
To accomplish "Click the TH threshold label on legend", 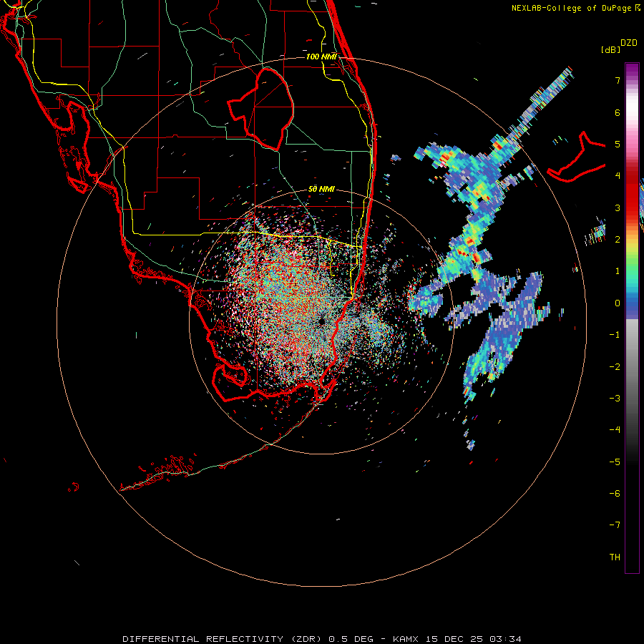I will coord(615,557).
